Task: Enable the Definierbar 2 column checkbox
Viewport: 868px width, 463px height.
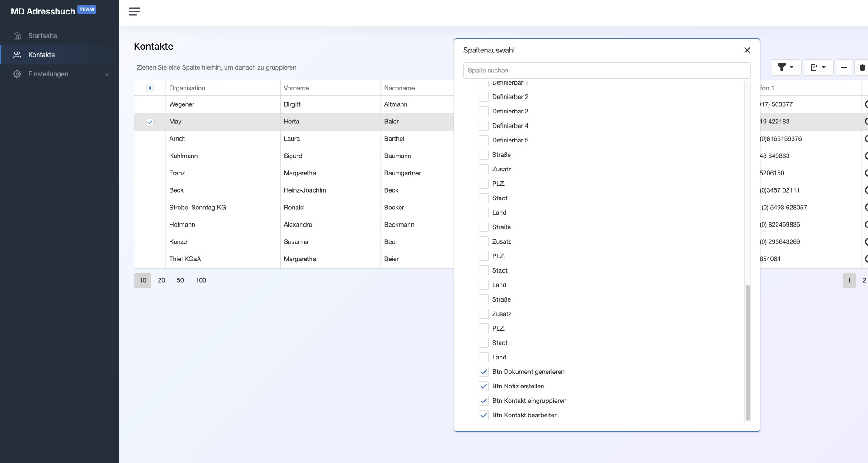Action: (x=484, y=97)
